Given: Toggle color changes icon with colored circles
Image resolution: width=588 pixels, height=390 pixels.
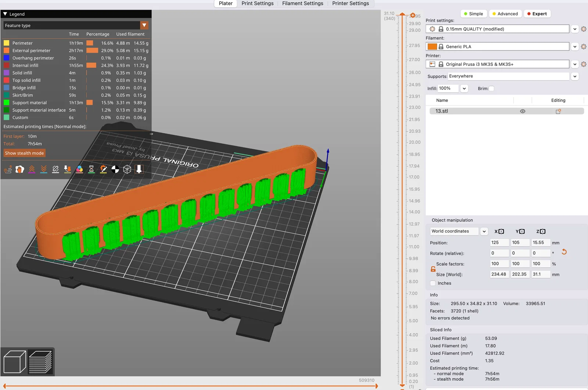Looking at the screenshot, I should coord(79,169).
